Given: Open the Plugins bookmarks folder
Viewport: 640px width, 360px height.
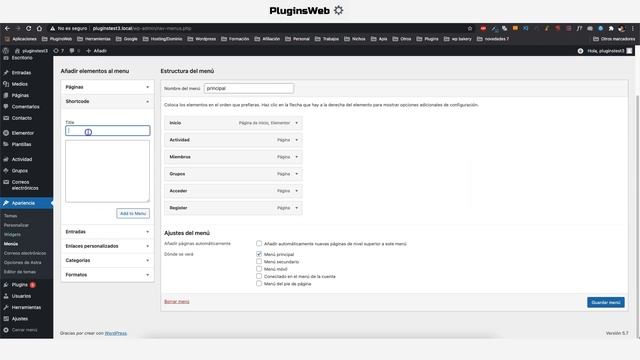Looking at the screenshot, I should click(427, 39).
